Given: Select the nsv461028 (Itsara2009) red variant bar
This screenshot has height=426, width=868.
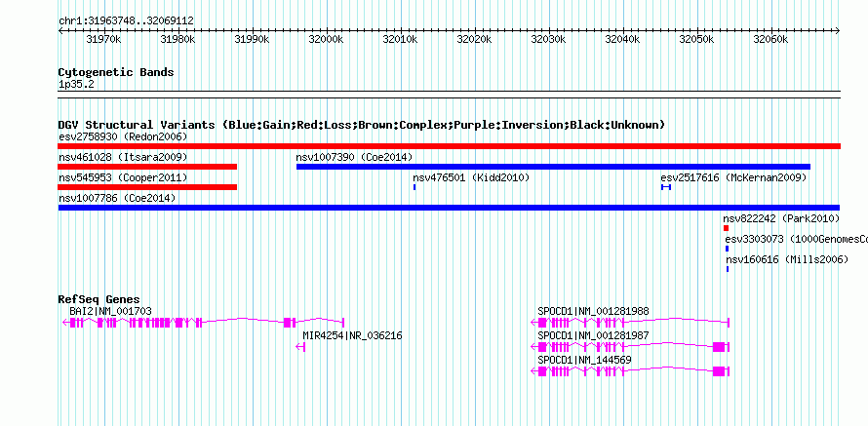Looking at the screenshot, I should (147, 167).
